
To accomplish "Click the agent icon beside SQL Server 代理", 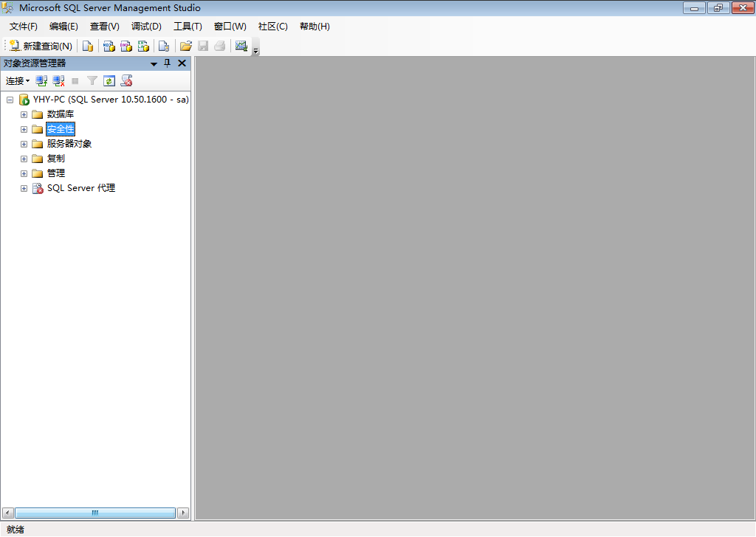I will click(x=38, y=188).
